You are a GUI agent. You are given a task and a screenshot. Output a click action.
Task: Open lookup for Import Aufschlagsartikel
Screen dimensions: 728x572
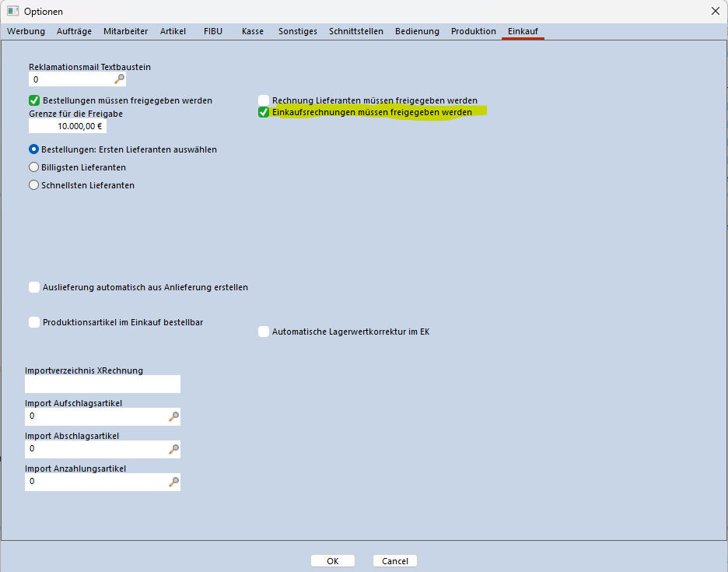point(173,416)
